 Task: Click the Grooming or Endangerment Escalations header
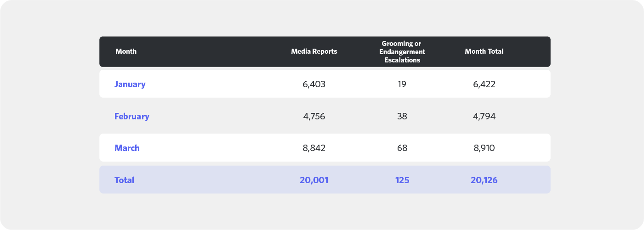402,51
